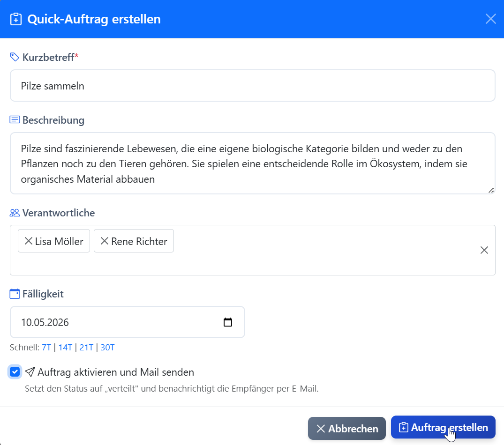The image size is (504, 445).
Task: Click the paper plane send icon
Action: (30, 371)
